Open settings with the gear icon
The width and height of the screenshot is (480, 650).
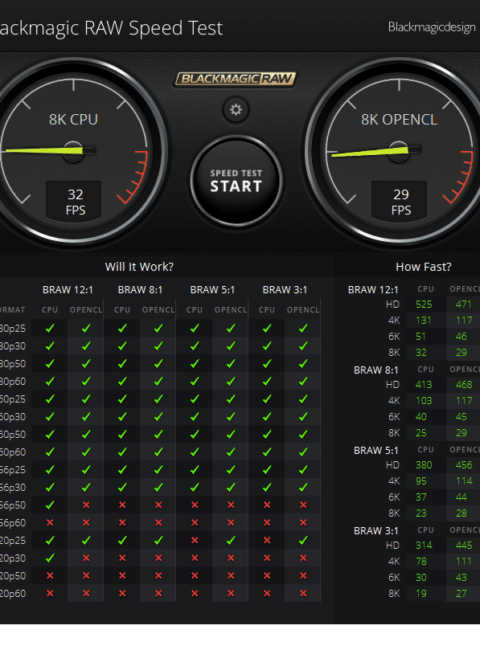236,110
